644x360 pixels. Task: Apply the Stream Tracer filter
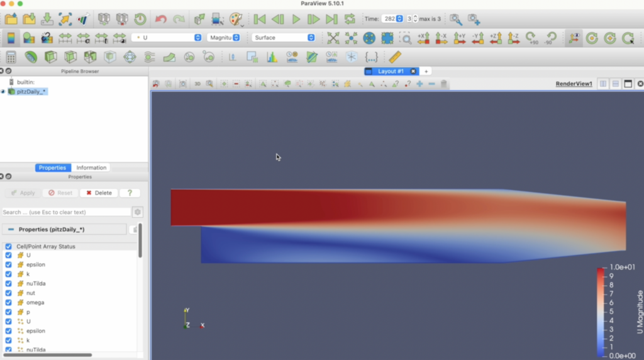pyautogui.click(x=150, y=57)
